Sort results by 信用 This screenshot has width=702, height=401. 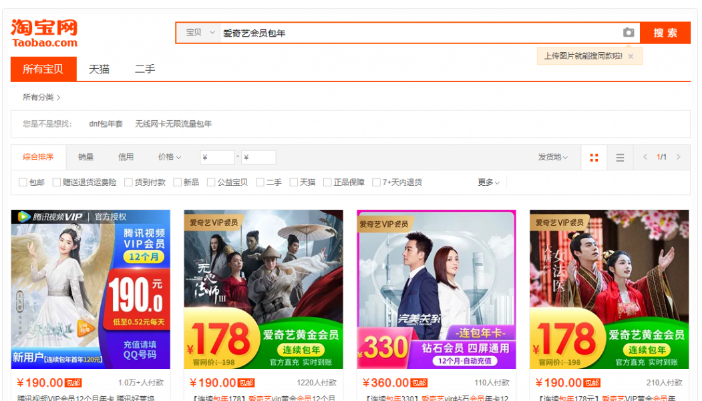point(126,157)
